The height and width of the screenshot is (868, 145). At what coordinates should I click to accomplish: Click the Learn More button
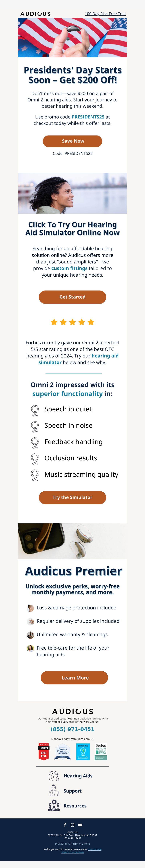tap(74, 678)
